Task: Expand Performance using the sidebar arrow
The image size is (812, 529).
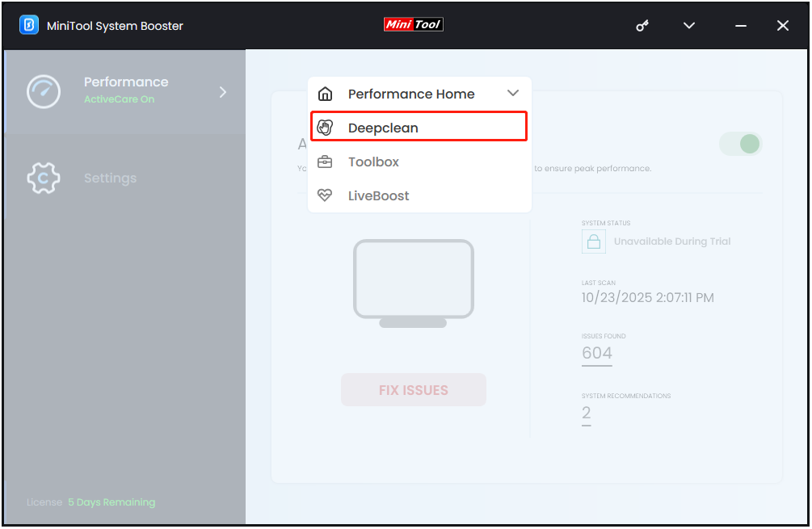Action: [x=222, y=91]
